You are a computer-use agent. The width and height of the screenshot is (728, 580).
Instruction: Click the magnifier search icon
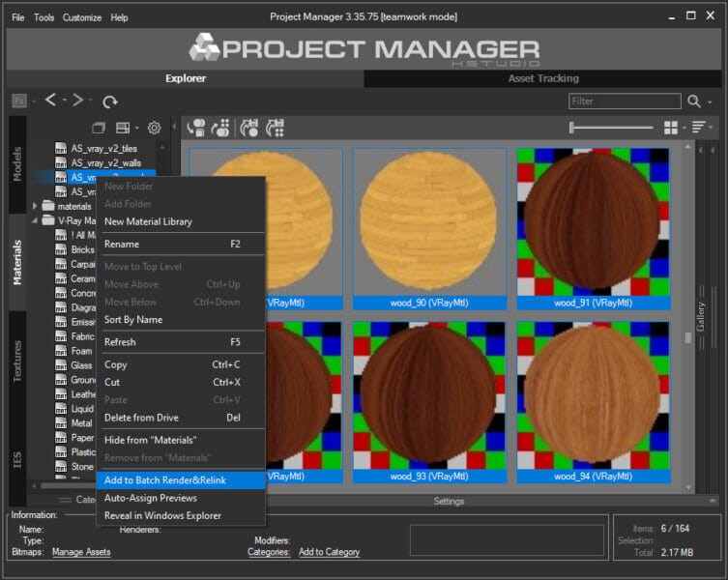[693, 101]
